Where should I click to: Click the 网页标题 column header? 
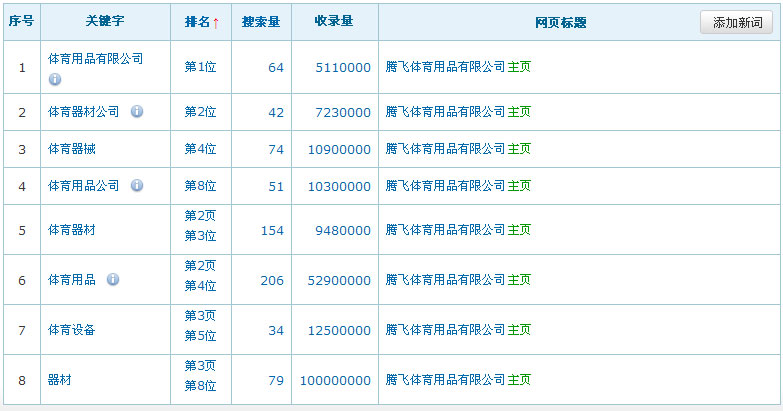[561, 22]
